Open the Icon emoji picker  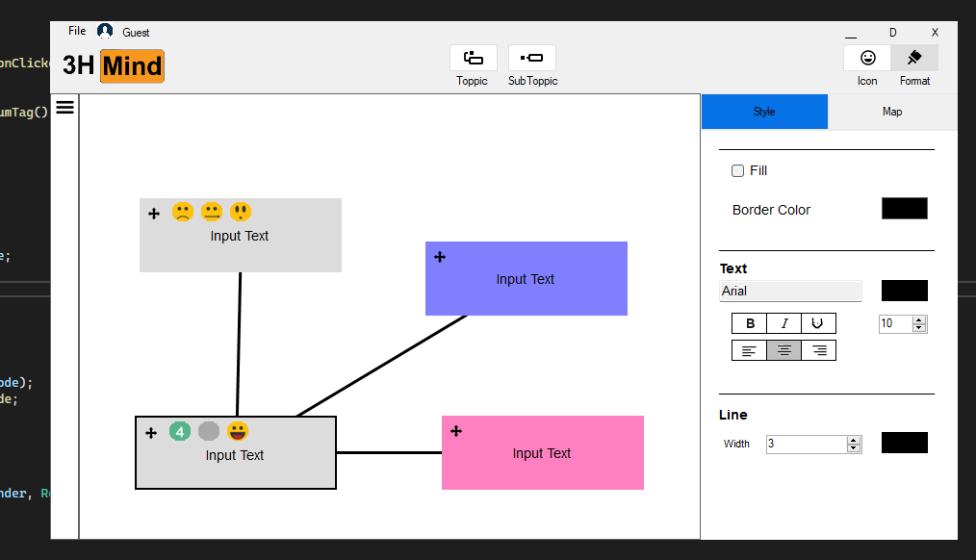coord(866,58)
